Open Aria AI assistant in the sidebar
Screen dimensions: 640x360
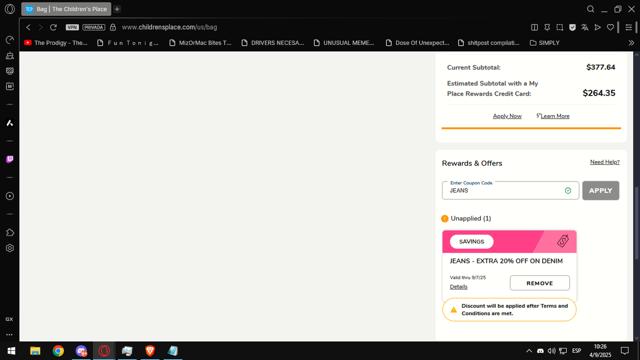pyautogui.click(x=10, y=123)
